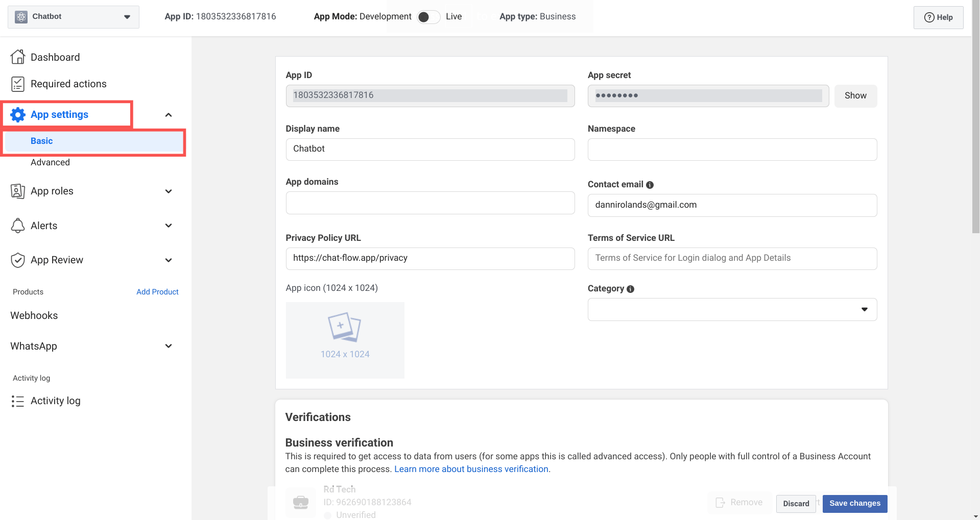This screenshot has height=520, width=980.
Task: Click Discard button
Action: click(796, 504)
